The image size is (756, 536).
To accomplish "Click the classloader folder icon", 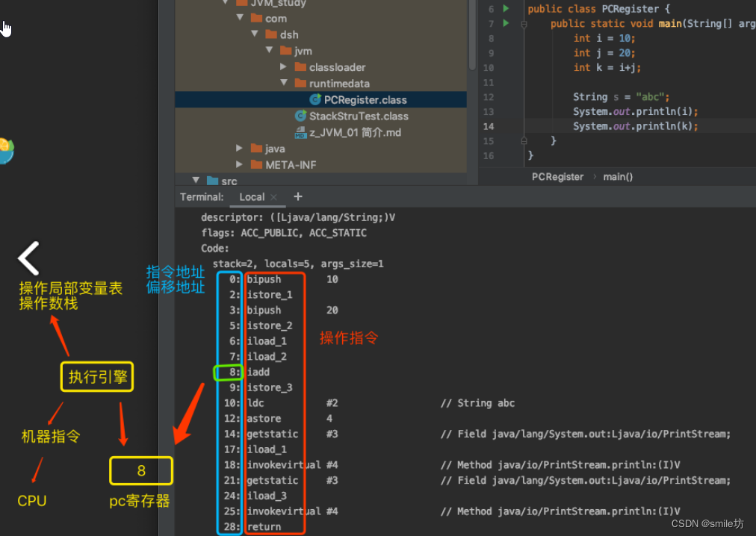I will 301,67.
